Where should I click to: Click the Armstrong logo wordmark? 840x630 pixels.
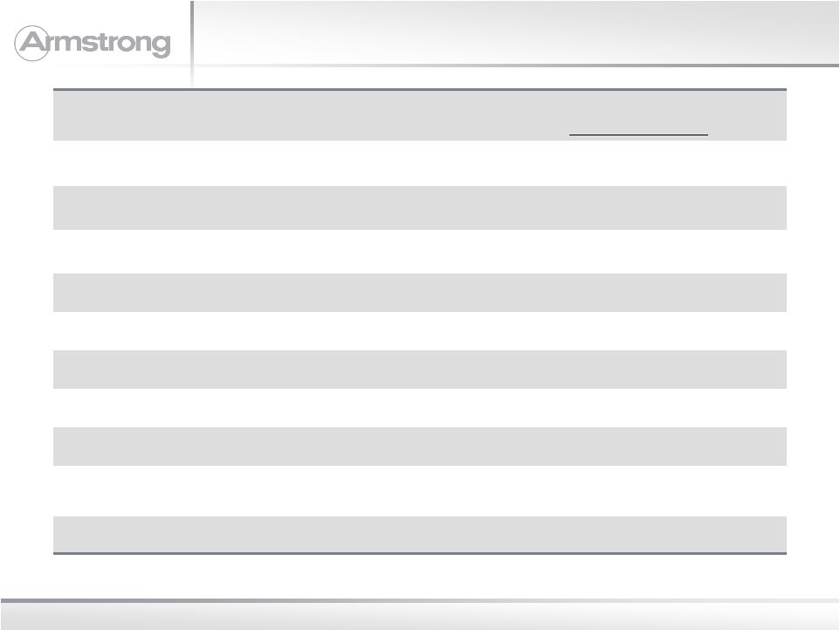click(93, 44)
